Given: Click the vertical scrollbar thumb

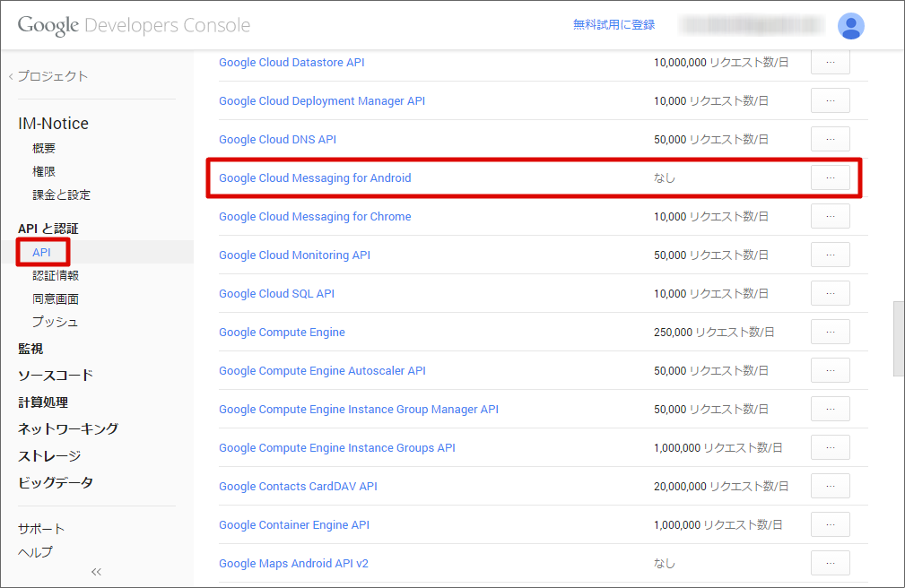Looking at the screenshot, I should point(899,339).
